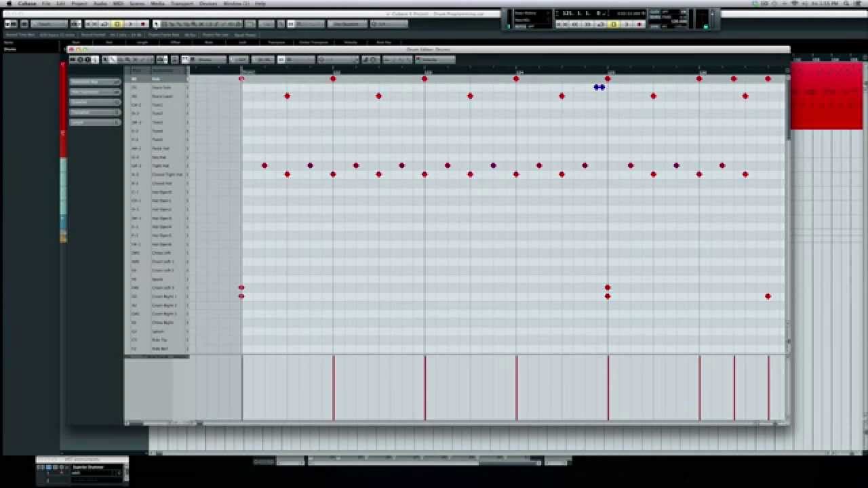Click Superior Drummer in the VST Instruments window

88,467
